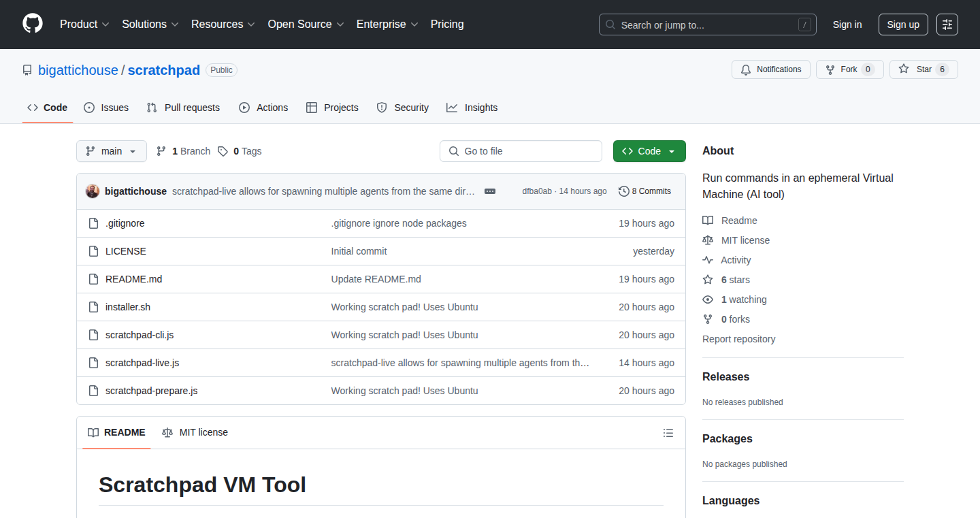Click the README outline list icon
Image resolution: width=980 pixels, height=518 pixels.
point(668,433)
